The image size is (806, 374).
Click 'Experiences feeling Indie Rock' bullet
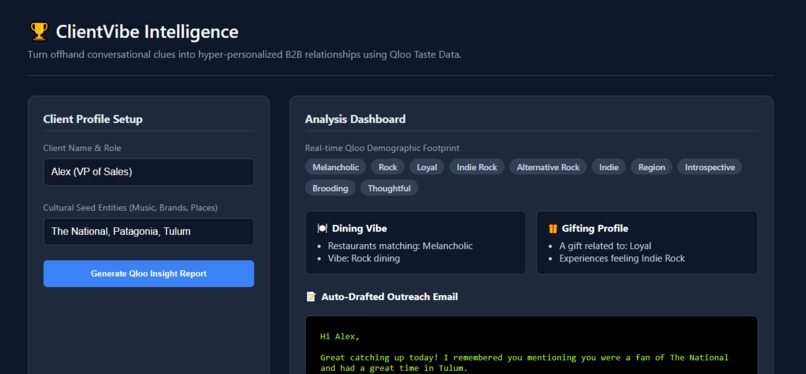point(622,258)
